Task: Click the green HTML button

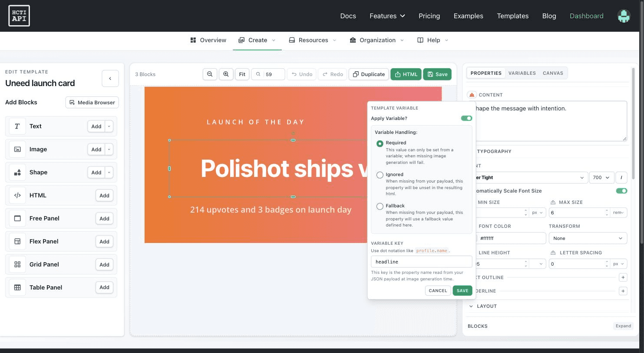Action: point(406,74)
